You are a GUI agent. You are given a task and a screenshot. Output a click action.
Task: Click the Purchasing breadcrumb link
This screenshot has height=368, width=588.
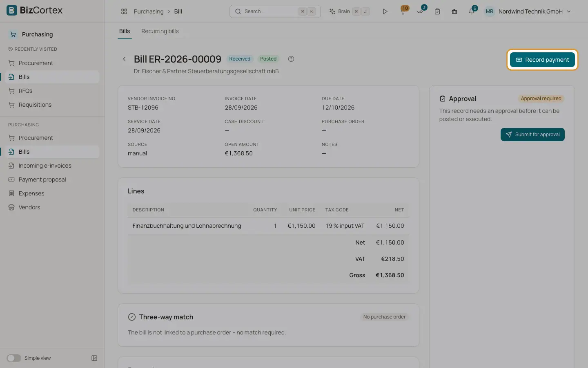149,11
